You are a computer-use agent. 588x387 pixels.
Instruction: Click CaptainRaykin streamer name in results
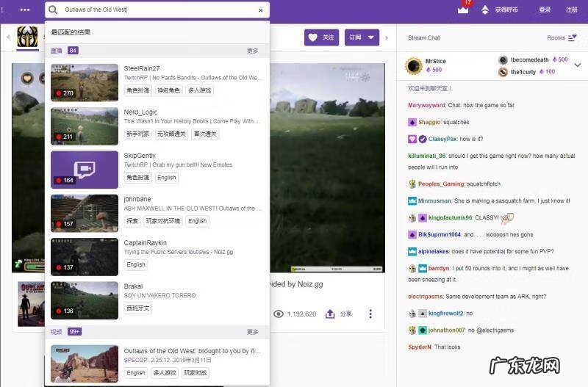point(145,243)
